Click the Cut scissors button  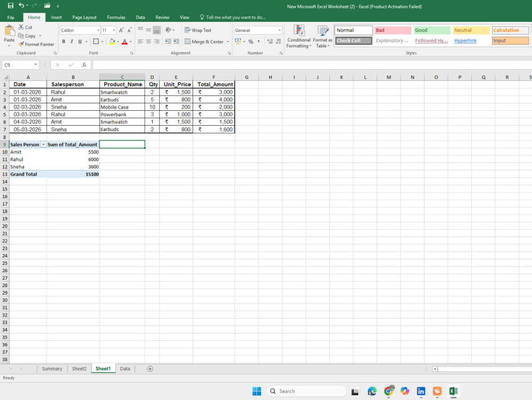click(26, 27)
